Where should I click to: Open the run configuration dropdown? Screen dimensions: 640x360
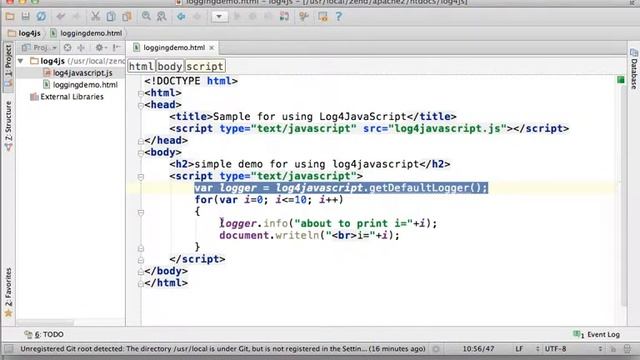(220, 16)
